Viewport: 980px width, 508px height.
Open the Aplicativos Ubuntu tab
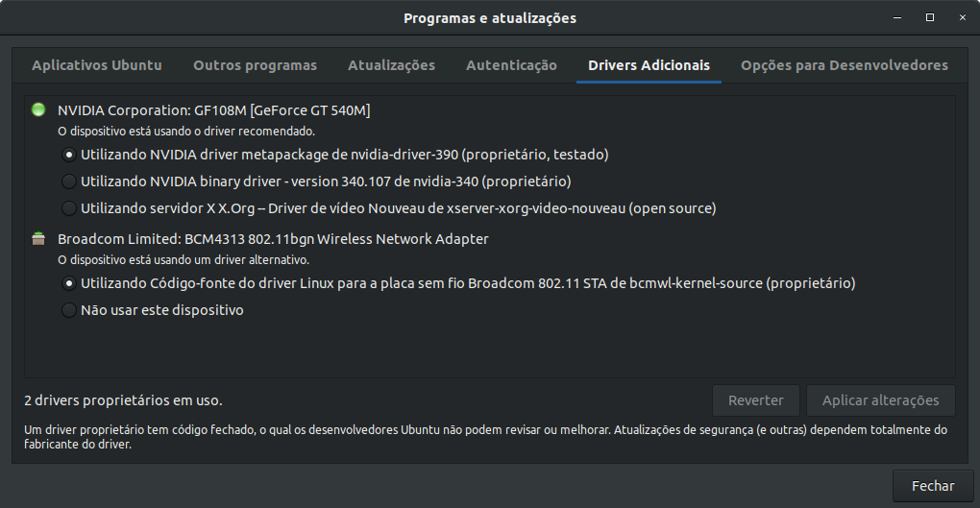point(97,65)
